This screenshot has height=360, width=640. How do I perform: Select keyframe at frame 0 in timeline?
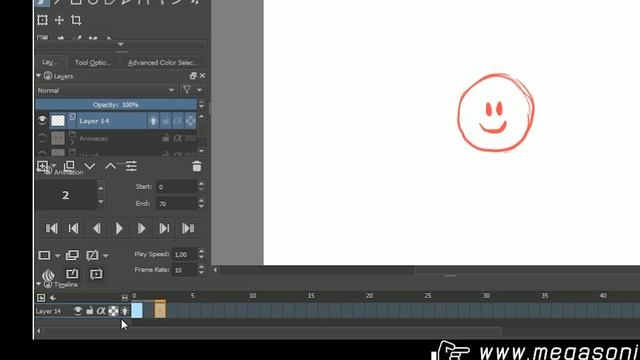click(x=137, y=311)
